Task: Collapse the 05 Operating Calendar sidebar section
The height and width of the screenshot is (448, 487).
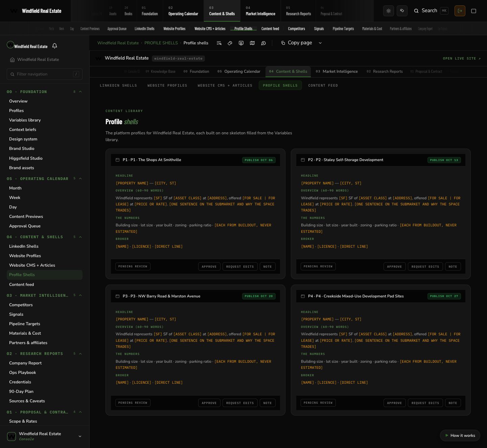Action: pos(80,179)
